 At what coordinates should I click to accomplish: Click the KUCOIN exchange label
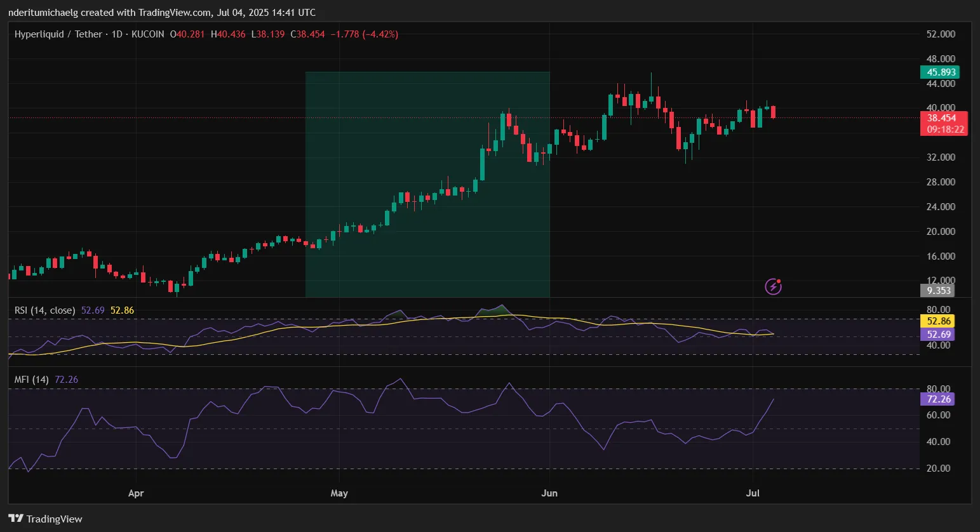pyautogui.click(x=148, y=34)
